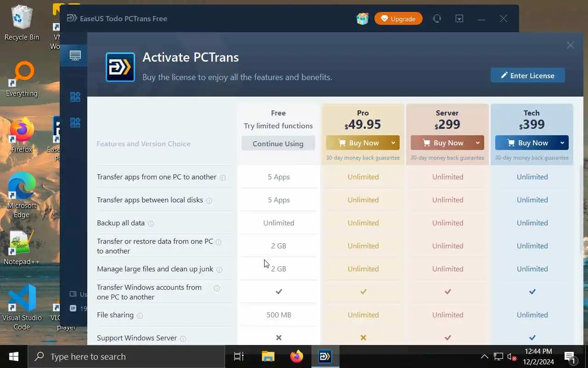Click Continue Using under the Free plan
This screenshot has width=588, height=368.
(x=278, y=143)
